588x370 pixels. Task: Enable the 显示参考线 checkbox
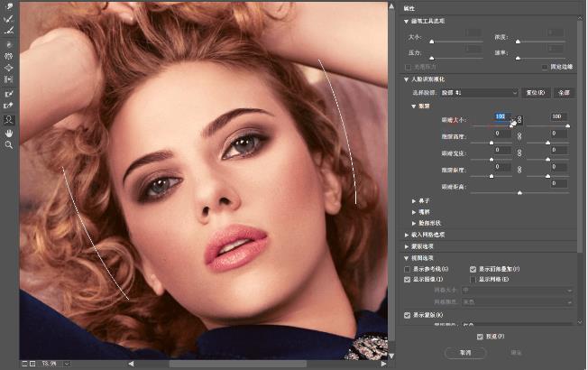[x=409, y=270]
